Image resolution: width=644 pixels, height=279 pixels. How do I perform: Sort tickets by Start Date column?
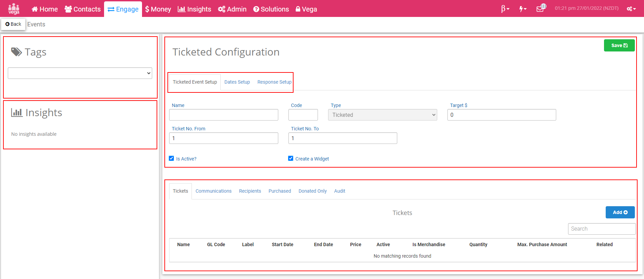coord(283,244)
